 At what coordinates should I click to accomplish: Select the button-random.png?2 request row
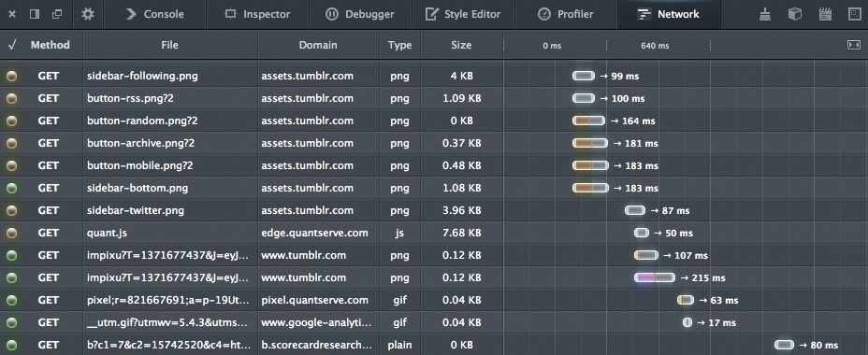[x=434, y=121]
